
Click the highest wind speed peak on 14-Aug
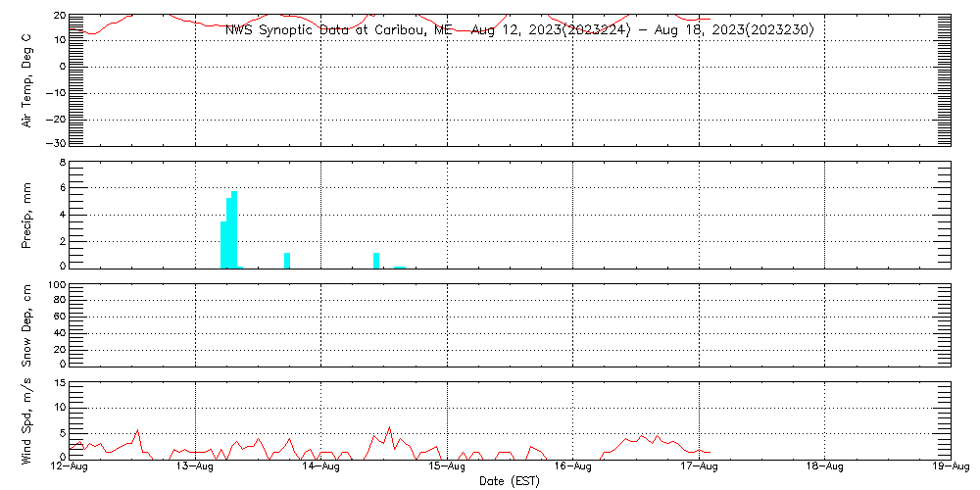click(389, 428)
